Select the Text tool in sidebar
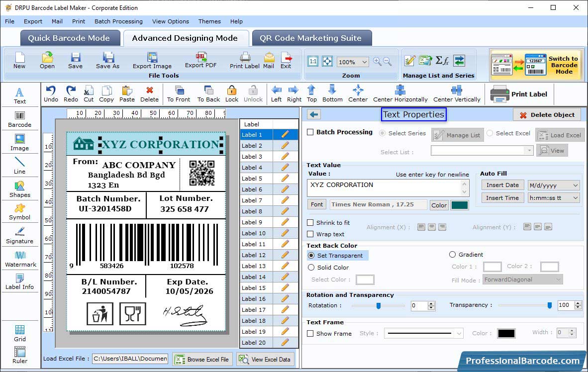588x372 pixels. pos(19,95)
